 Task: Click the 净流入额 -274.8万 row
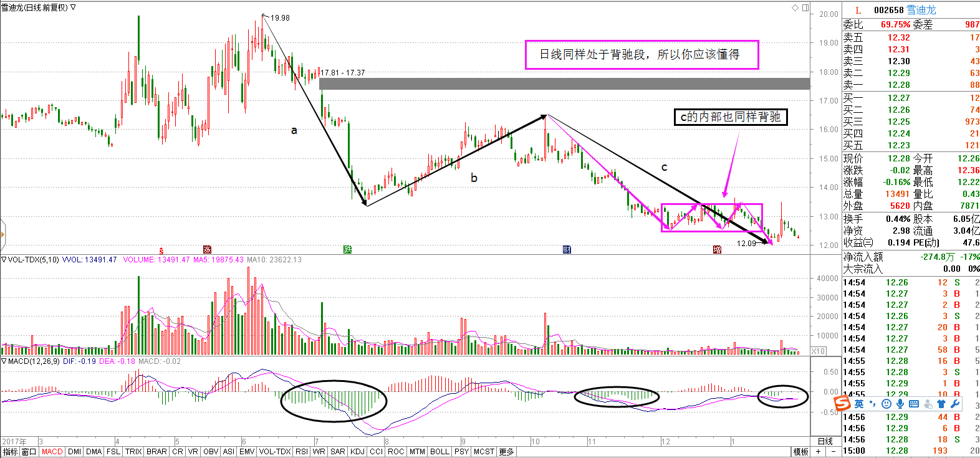911,257
